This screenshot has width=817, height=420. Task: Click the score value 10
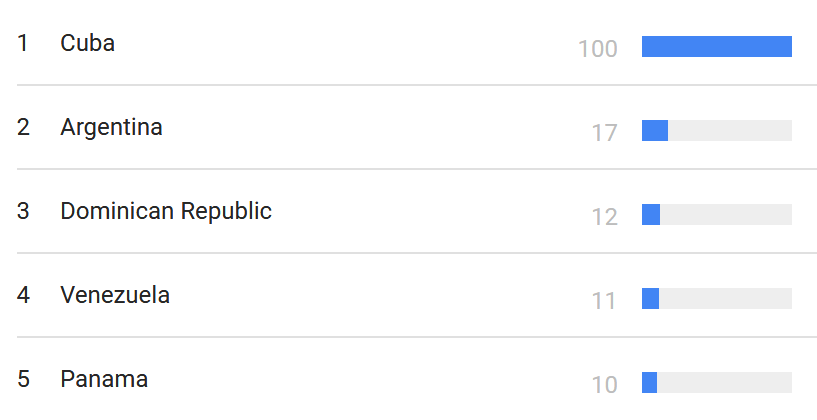(604, 385)
